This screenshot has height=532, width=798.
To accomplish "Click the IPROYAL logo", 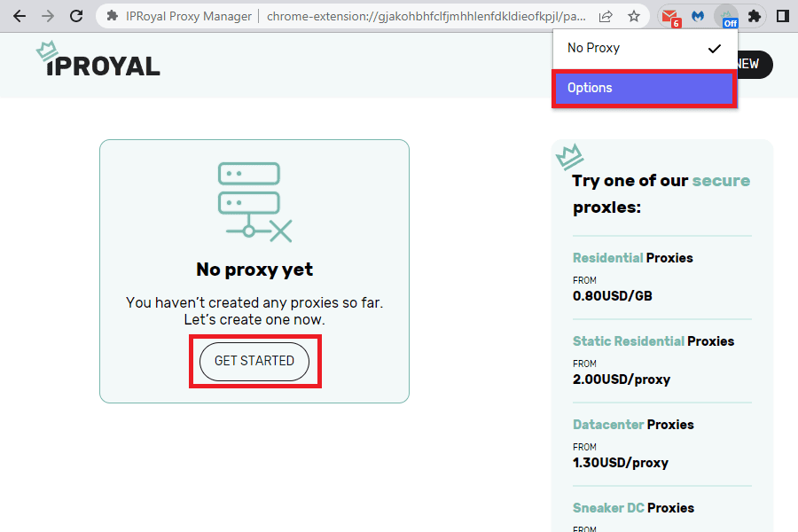I will tap(98, 59).
